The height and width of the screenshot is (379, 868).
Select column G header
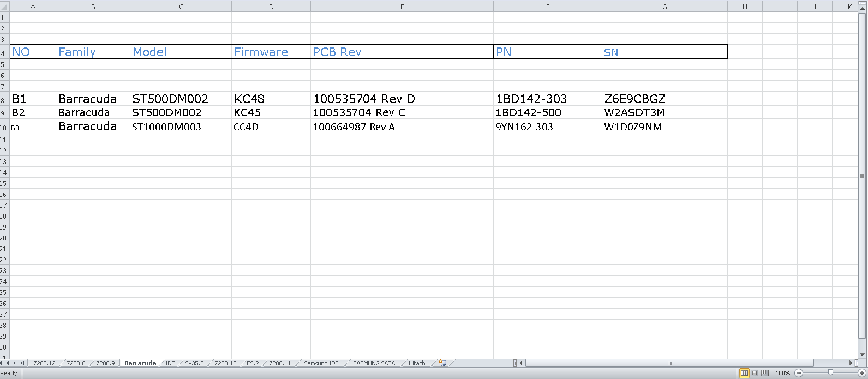click(x=665, y=7)
